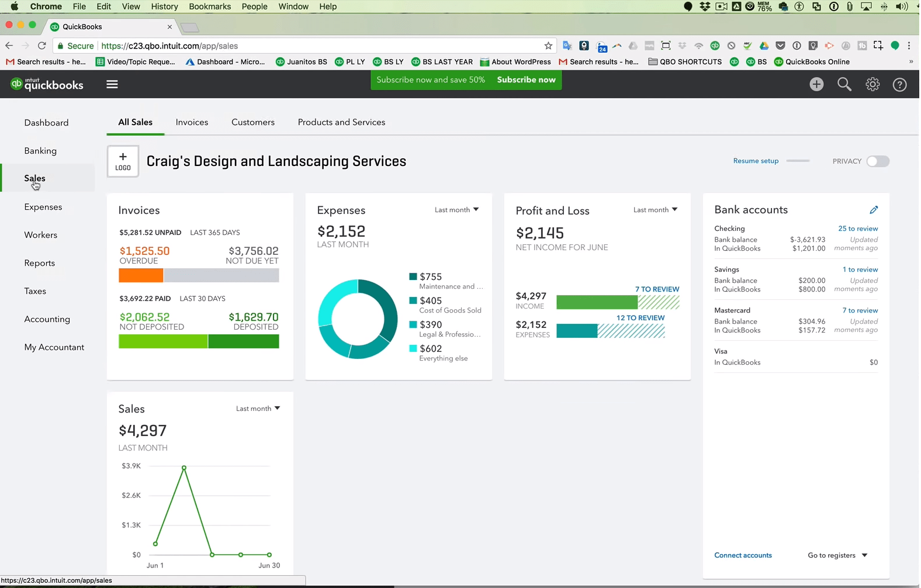
Task: Toggle the PRIVACY switch
Action: pyautogui.click(x=878, y=161)
